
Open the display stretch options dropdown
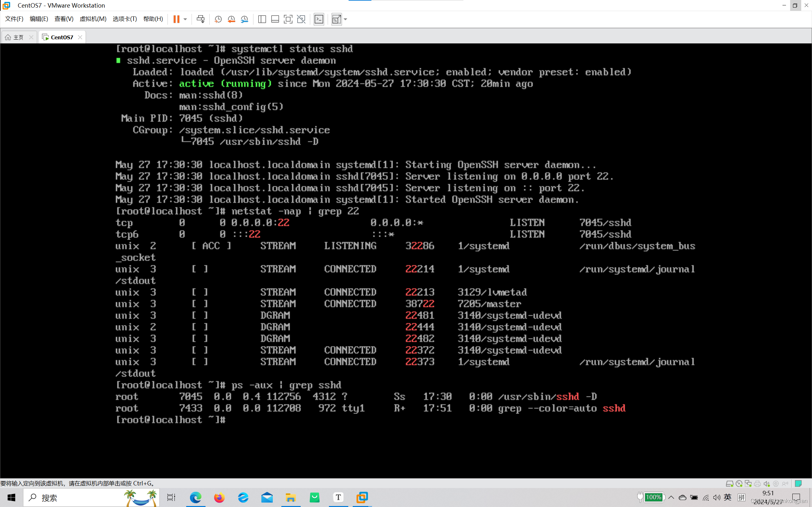[x=345, y=19]
